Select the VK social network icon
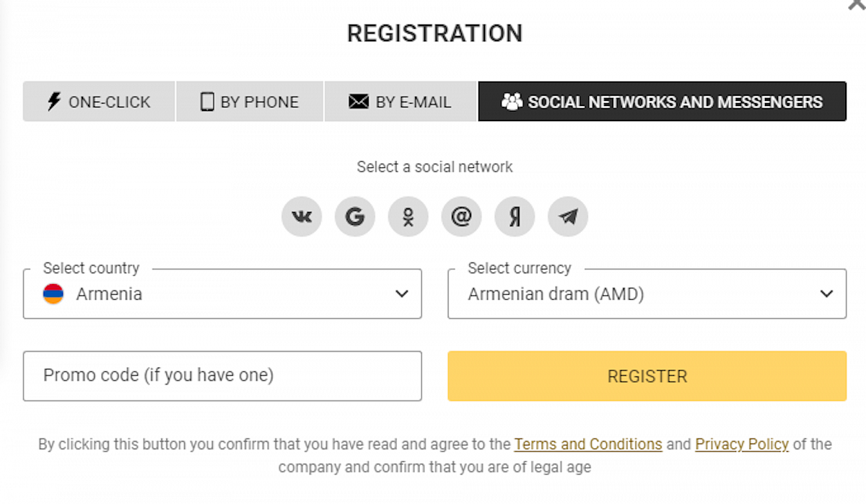This screenshot has width=866, height=504. pyautogui.click(x=302, y=216)
